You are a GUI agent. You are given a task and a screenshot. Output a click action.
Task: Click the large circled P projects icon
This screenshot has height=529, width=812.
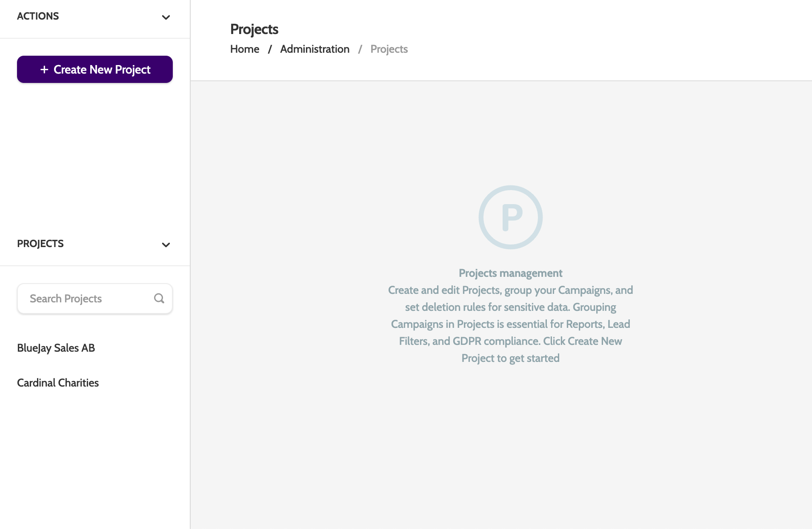(510, 217)
